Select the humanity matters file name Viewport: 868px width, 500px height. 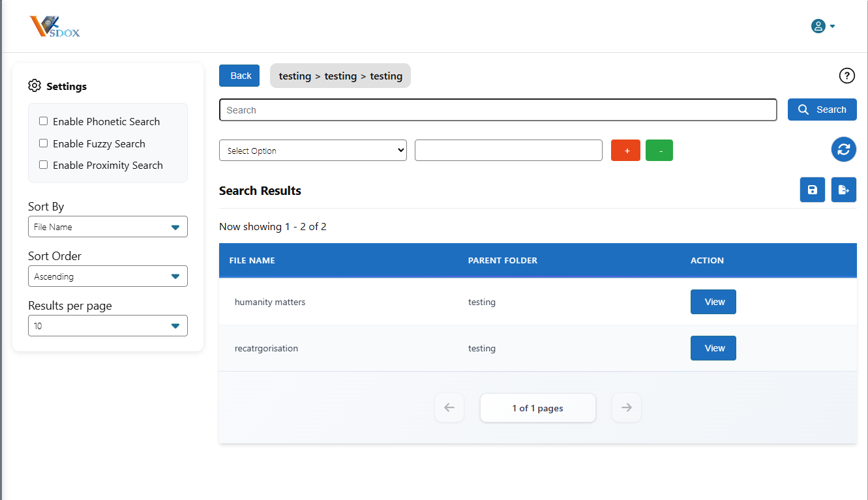[270, 302]
